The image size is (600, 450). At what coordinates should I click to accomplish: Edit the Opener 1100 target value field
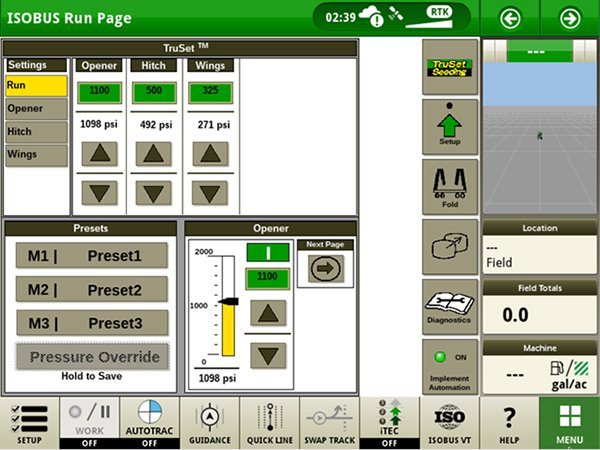pos(267,274)
